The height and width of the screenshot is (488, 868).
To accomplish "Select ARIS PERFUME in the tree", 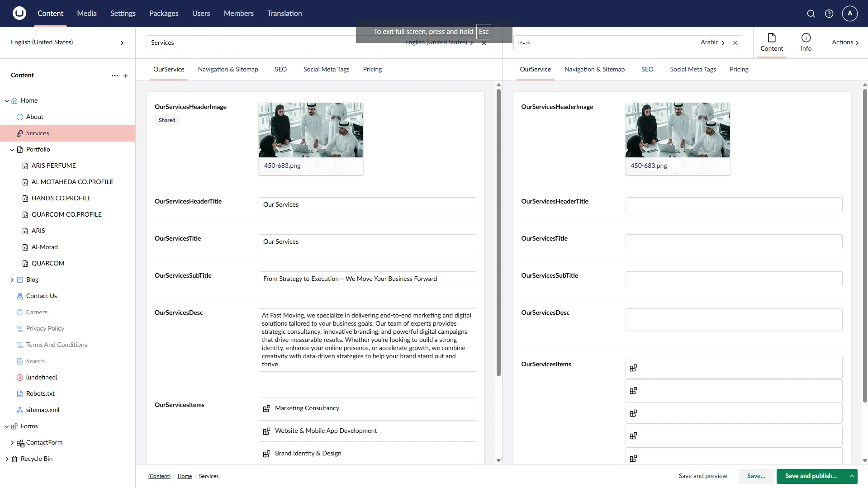I will 54,166.
